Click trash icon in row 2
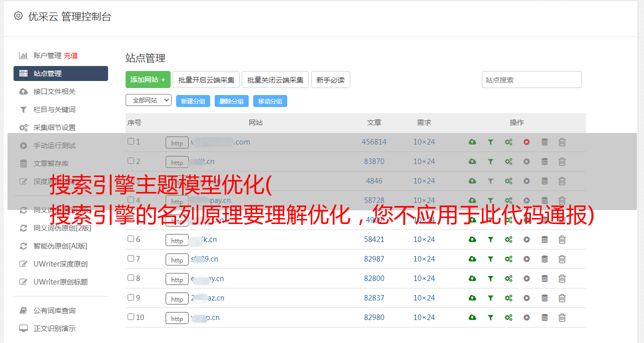 coord(562,161)
